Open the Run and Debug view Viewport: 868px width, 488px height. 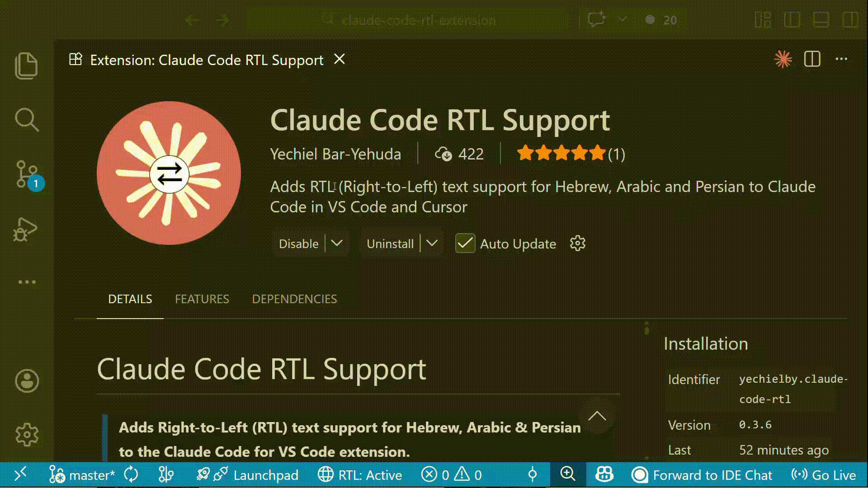click(26, 229)
